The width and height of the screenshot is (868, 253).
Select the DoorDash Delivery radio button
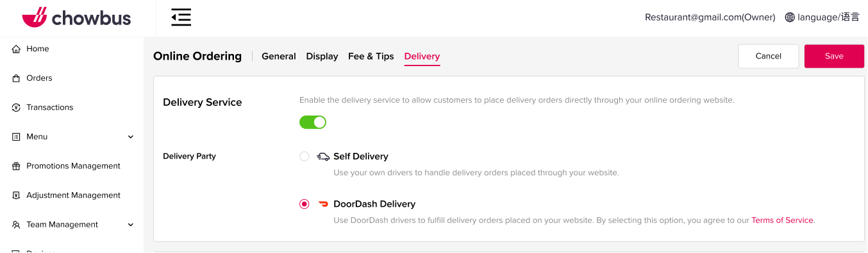(305, 204)
